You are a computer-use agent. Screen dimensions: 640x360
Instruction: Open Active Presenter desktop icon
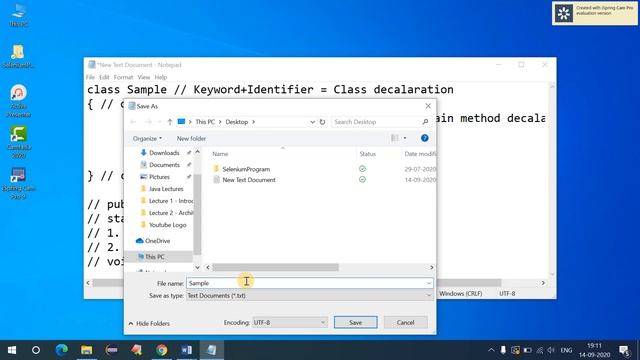(18, 101)
